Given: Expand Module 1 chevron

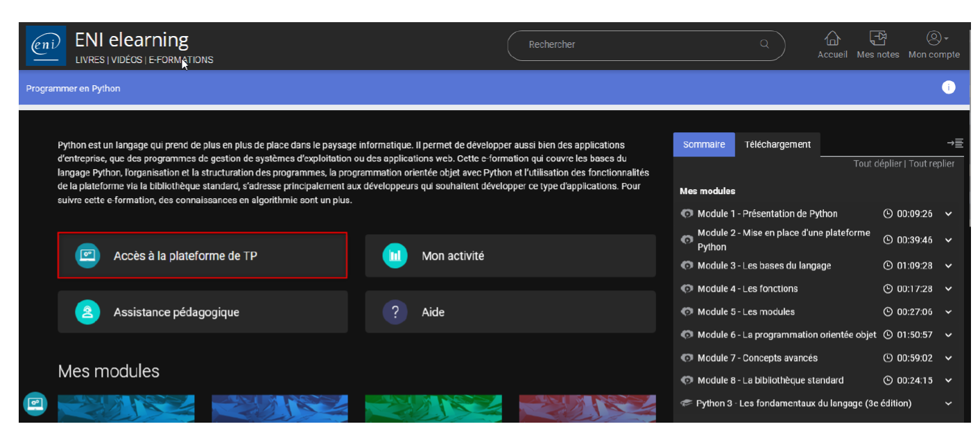Looking at the screenshot, I should coord(948,214).
